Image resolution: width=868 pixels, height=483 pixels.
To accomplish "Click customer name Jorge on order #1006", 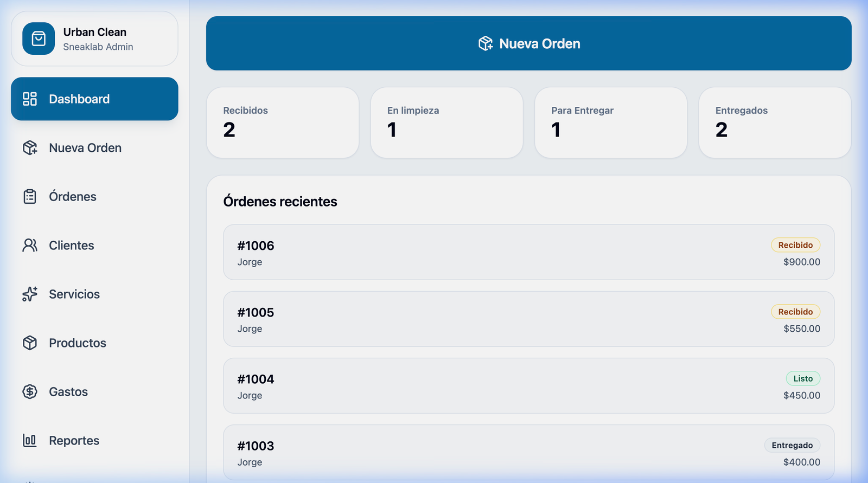I will 250,262.
